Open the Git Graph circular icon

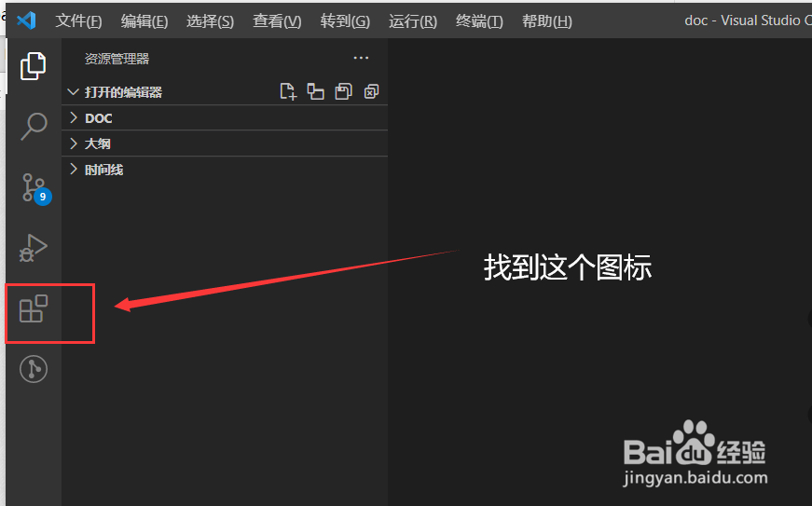[x=34, y=369]
